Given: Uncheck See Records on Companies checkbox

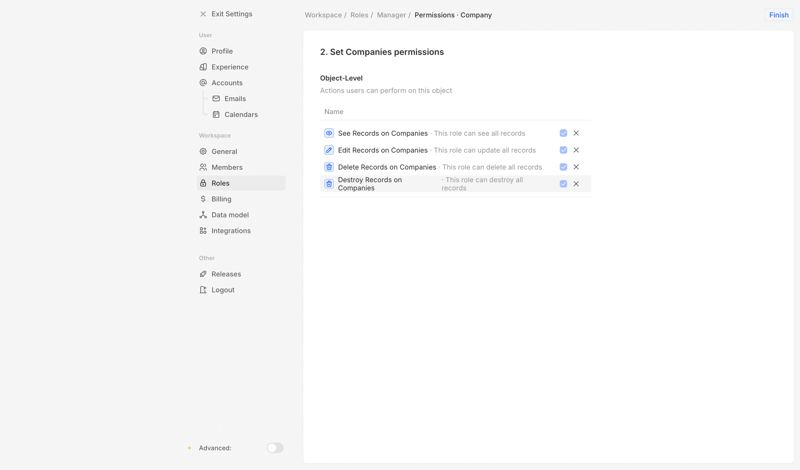Looking at the screenshot, I should pos(563,133).
